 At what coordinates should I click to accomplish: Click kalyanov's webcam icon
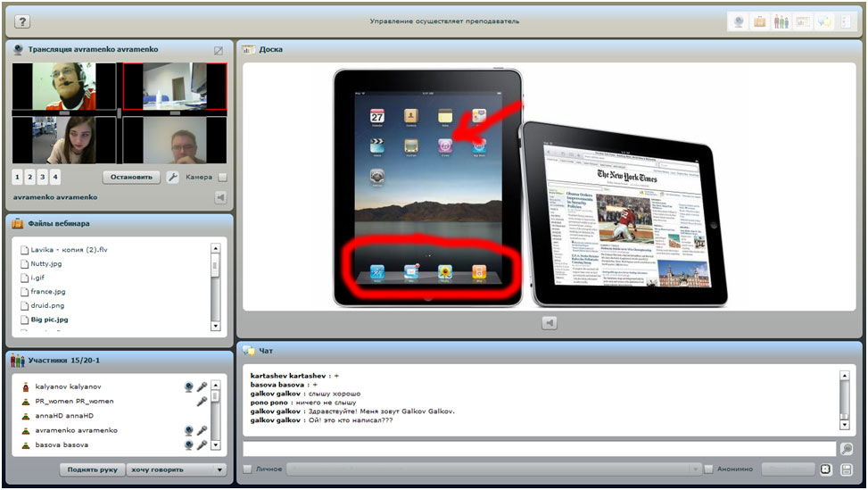click(x=189, y=386)
